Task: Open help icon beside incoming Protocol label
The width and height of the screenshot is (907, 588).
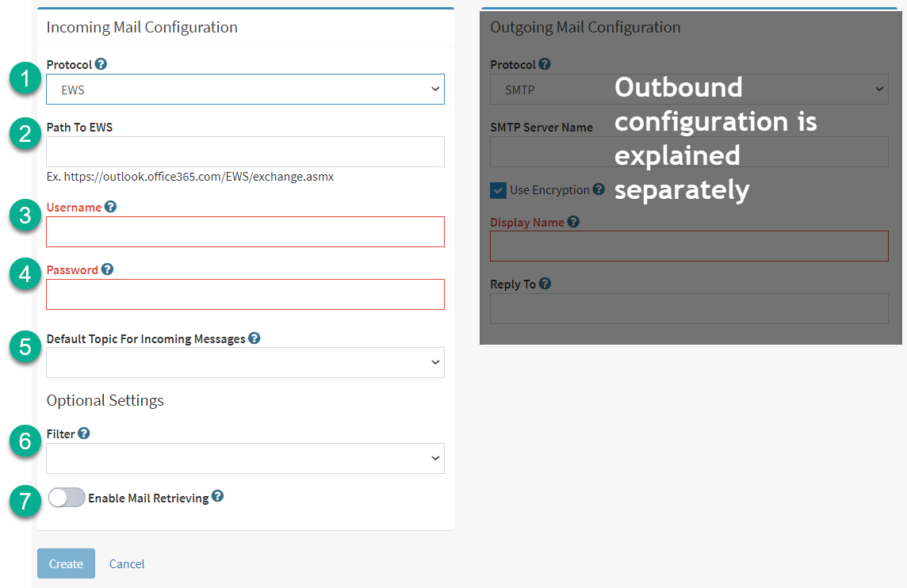Action: pyautogui.click(x=101, y=64)
